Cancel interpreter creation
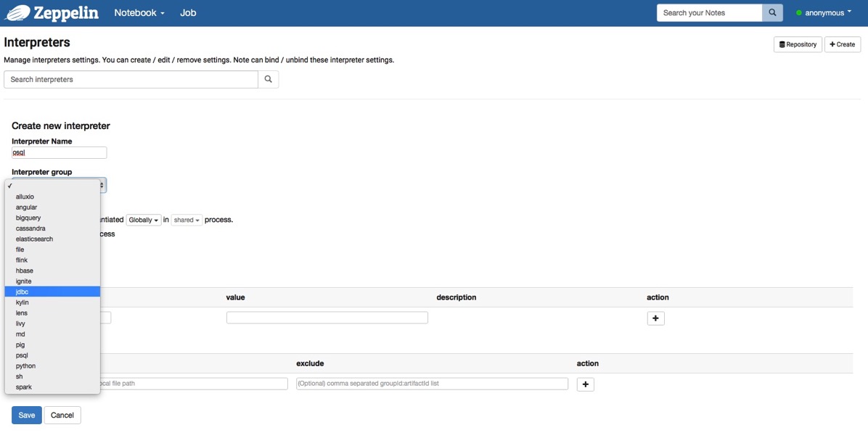The image size is (868, 438). (62, 416)
